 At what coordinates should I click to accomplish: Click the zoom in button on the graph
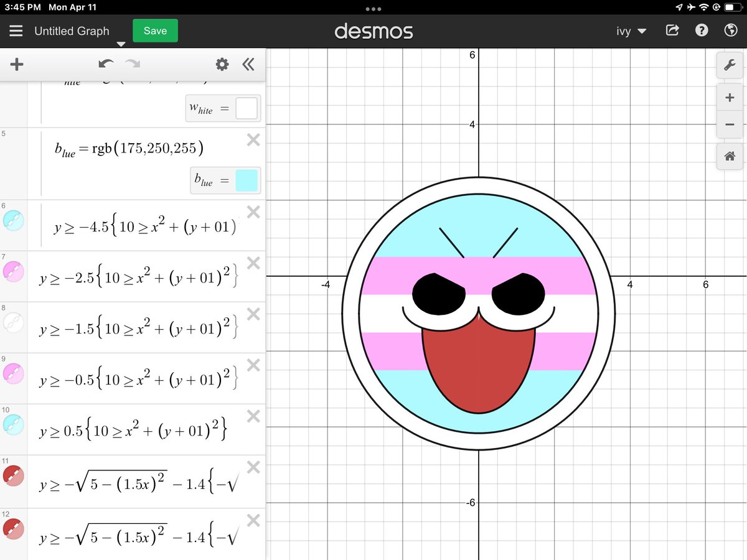(730, 97)
